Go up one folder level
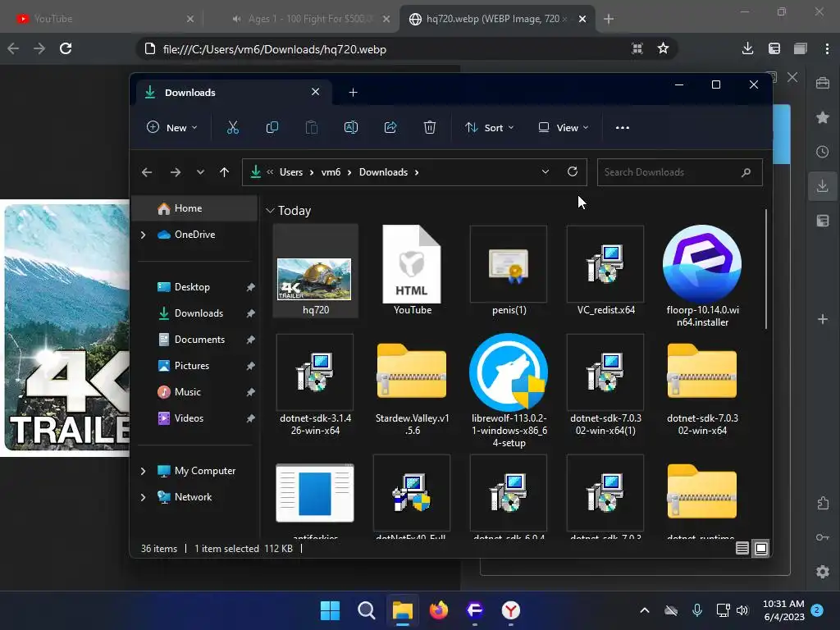The image size is (840, 630). tap(224, 172)
